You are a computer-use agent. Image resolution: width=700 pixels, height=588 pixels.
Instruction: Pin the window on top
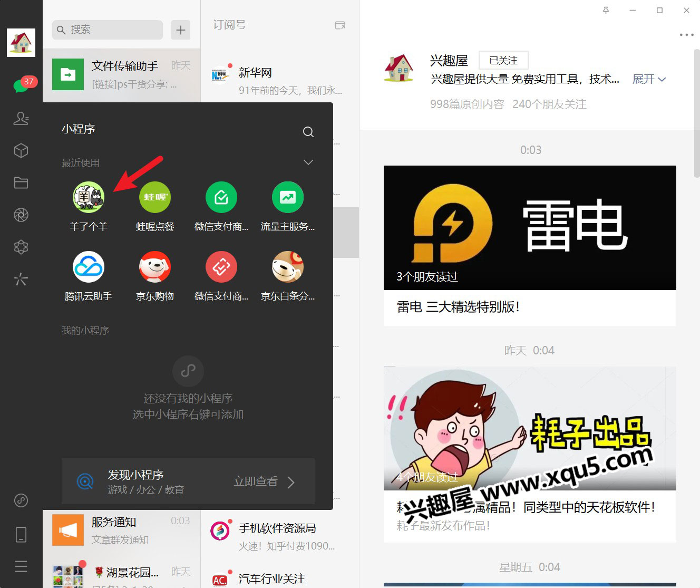click(x=606, y=10)
